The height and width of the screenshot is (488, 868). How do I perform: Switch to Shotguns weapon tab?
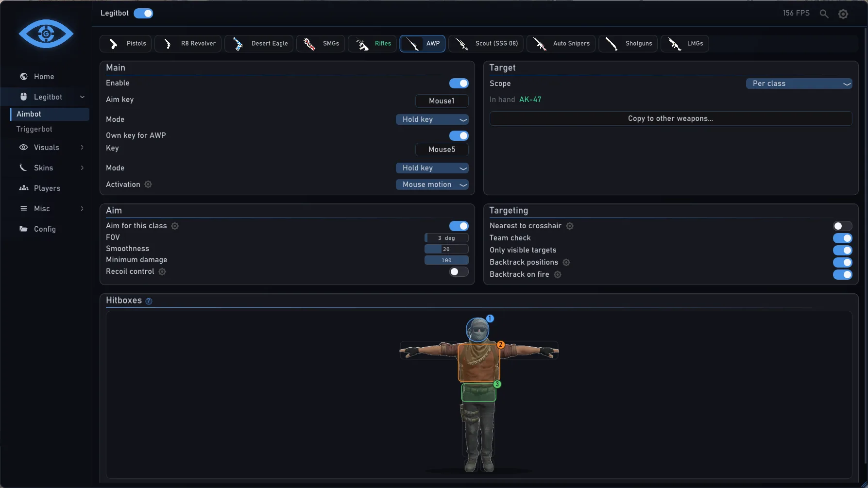point(629,44)
